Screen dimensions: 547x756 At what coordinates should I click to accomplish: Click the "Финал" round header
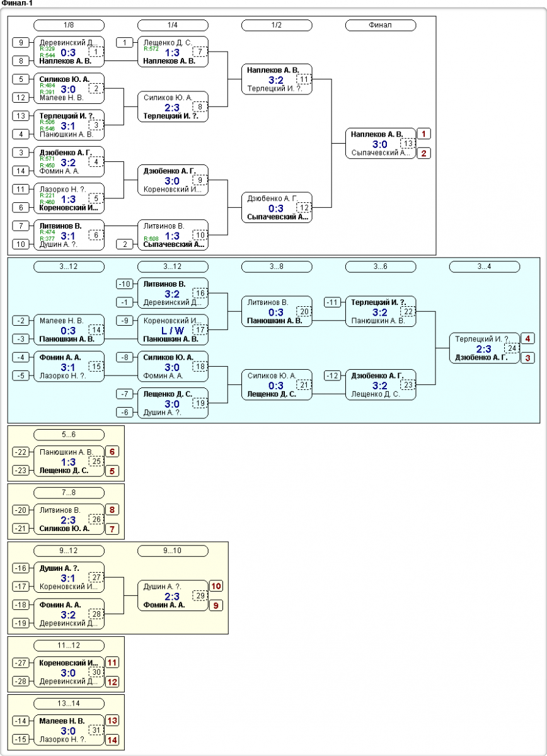pyautogui.click(x=380, y=25)
